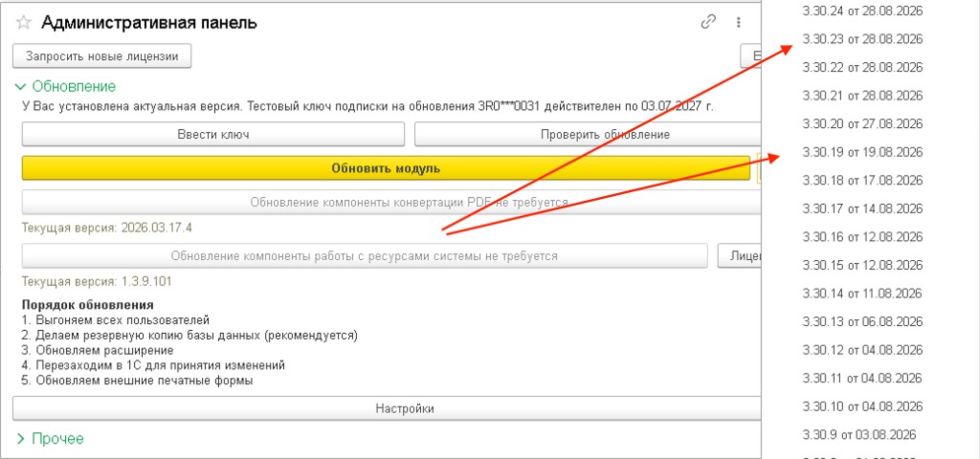980x459 pixels.
Task: Click step 5. Обновляем внешние печатные формы
Action: coord(138,380)
